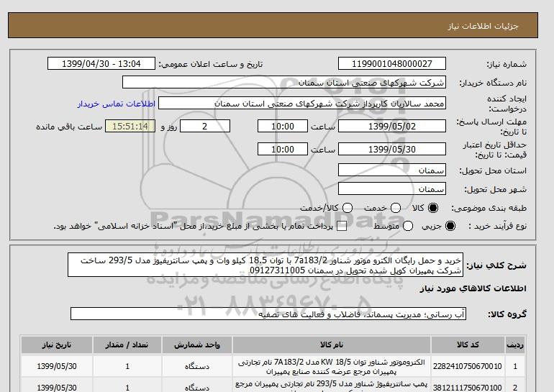Click the تاریخ نیاز column header

tap(57, 345)
